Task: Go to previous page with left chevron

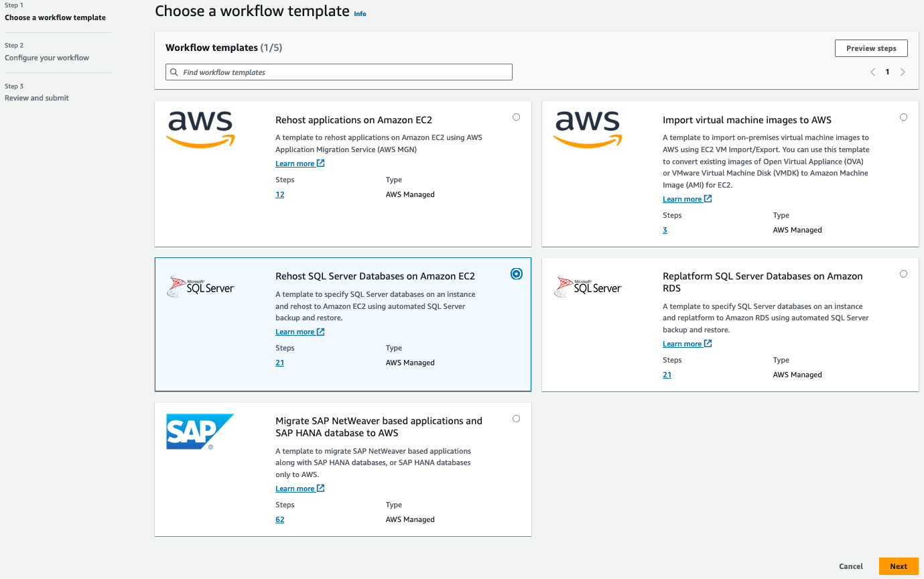Action: (872, 72)
